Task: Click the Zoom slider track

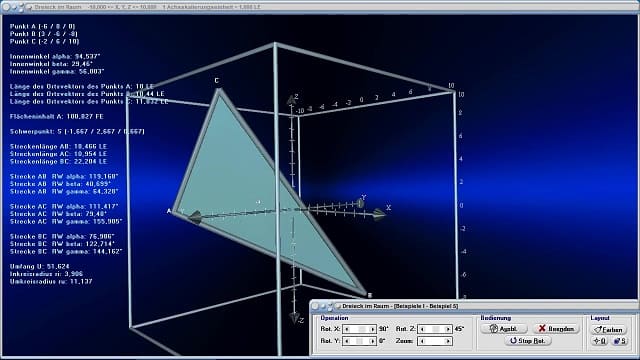Action: [435, 341]
